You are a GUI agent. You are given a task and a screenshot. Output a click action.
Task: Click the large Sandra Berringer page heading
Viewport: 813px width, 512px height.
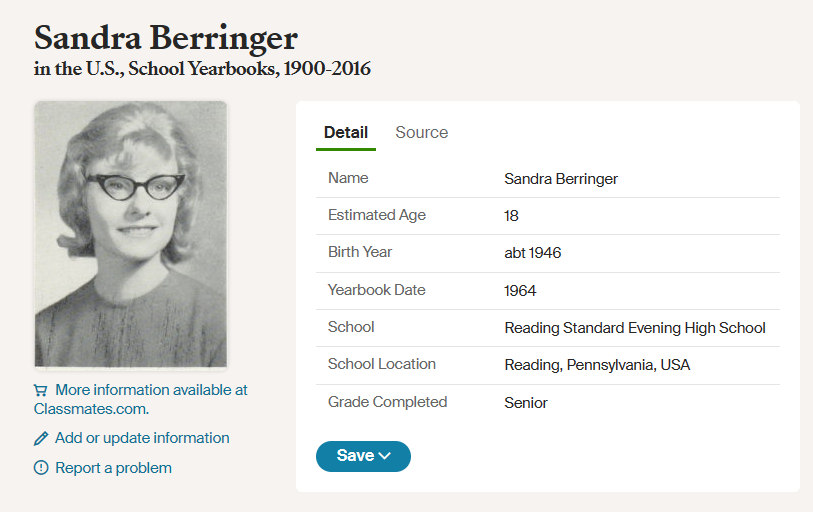point(166,38)
